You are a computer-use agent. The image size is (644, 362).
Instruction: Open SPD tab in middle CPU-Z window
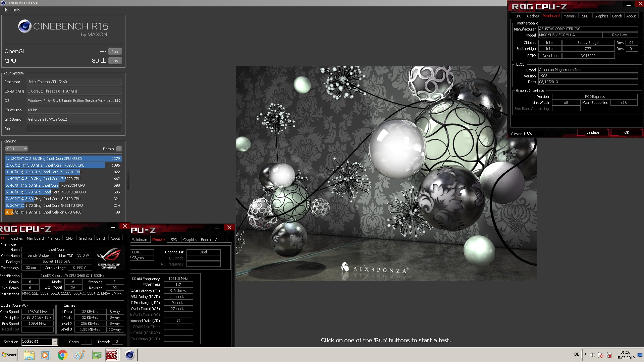pos(174,240)
